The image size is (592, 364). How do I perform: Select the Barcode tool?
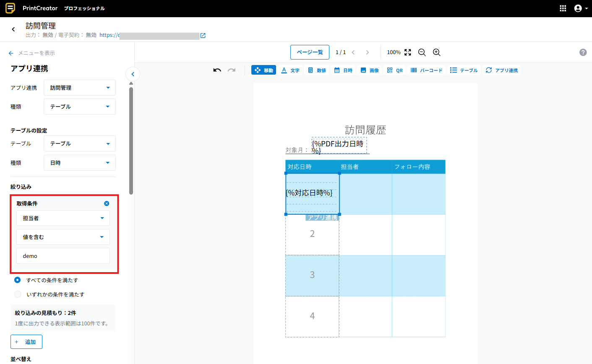point(426,70)
